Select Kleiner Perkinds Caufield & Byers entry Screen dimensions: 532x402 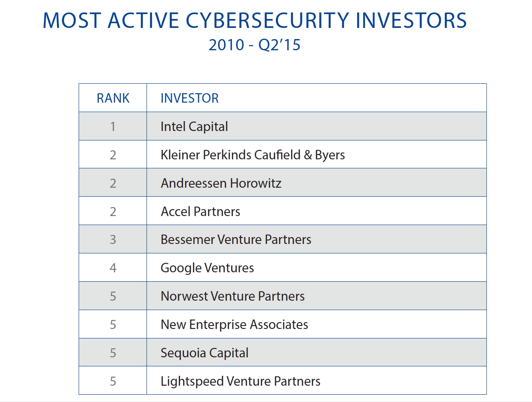(x=253, y=155)
